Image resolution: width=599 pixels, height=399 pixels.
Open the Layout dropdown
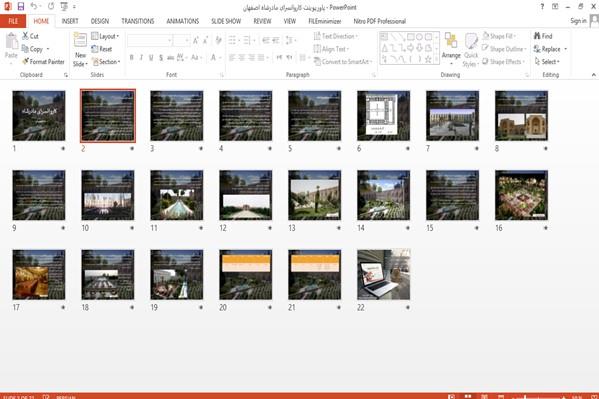(105, 36)
